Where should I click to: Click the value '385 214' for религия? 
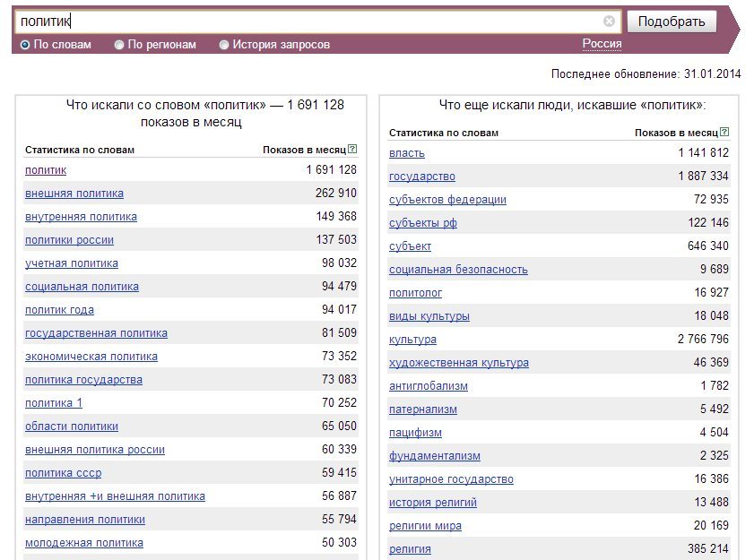coord(708,548)
